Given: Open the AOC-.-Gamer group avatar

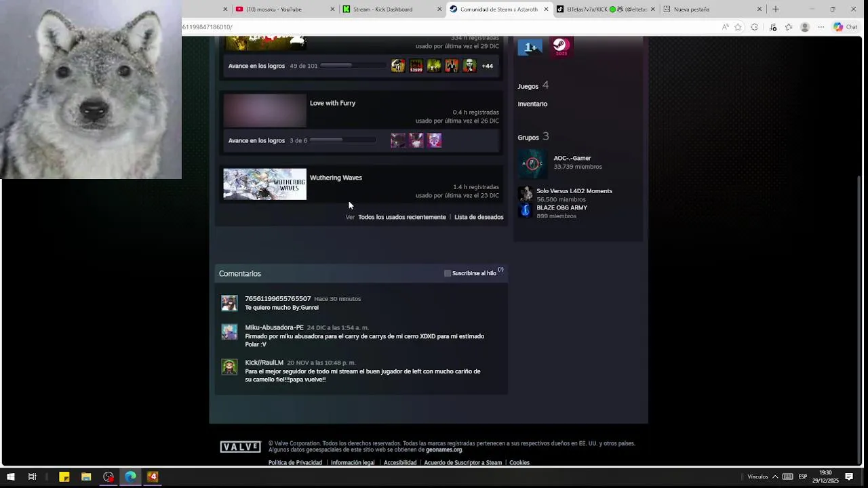Looking at the screenshot, I should tap(532, 163).
